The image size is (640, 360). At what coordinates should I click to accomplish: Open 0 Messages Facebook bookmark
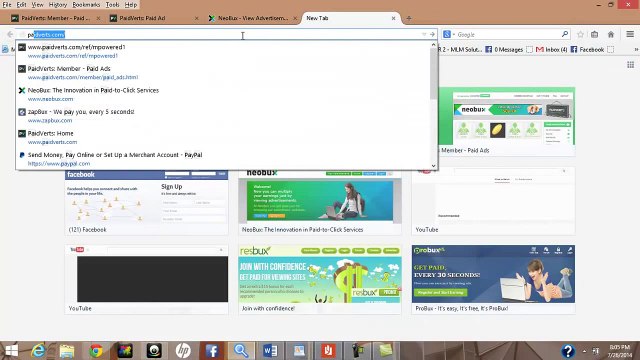pos(504,49)
